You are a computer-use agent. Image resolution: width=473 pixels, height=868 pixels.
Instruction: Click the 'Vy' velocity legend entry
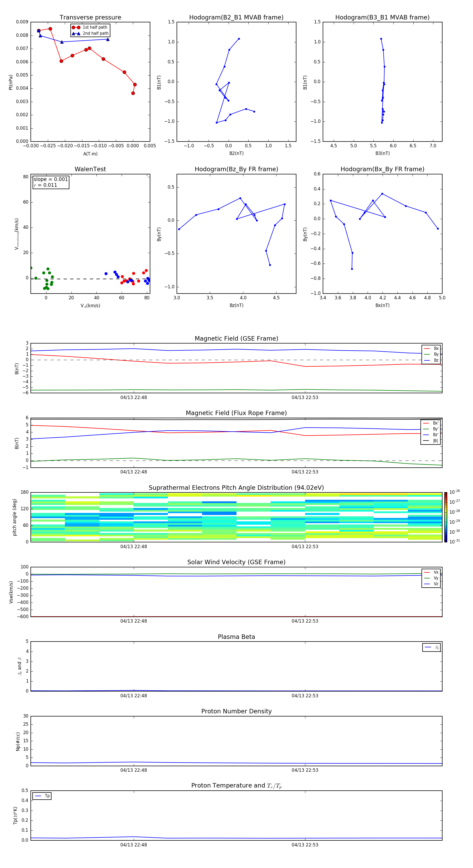431,578
